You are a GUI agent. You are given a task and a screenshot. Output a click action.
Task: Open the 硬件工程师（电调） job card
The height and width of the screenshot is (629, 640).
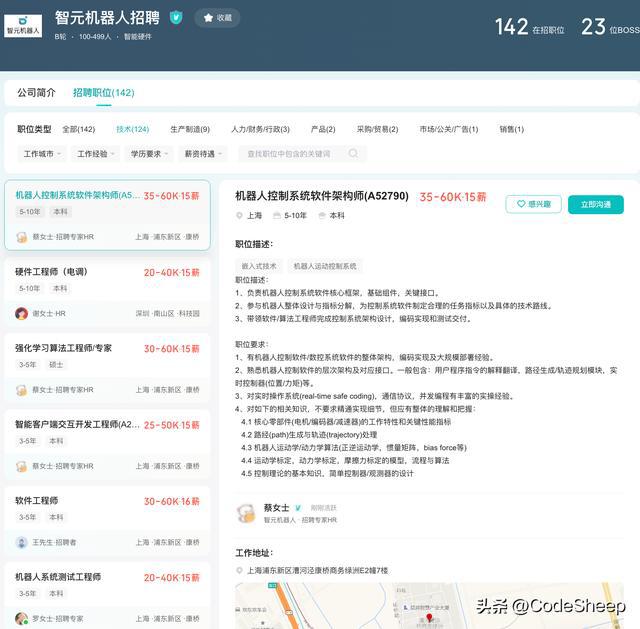(x=107, y=291)
